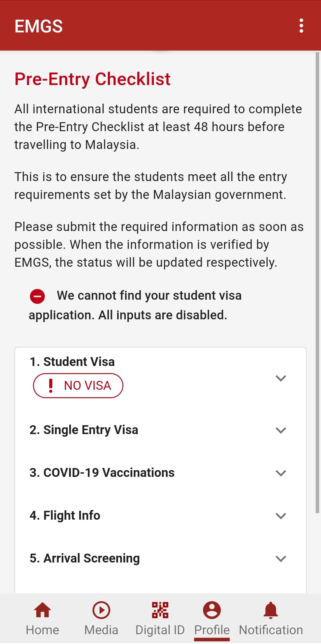
Task: Expand the Flight Info chevron
Action: [281, 516]
